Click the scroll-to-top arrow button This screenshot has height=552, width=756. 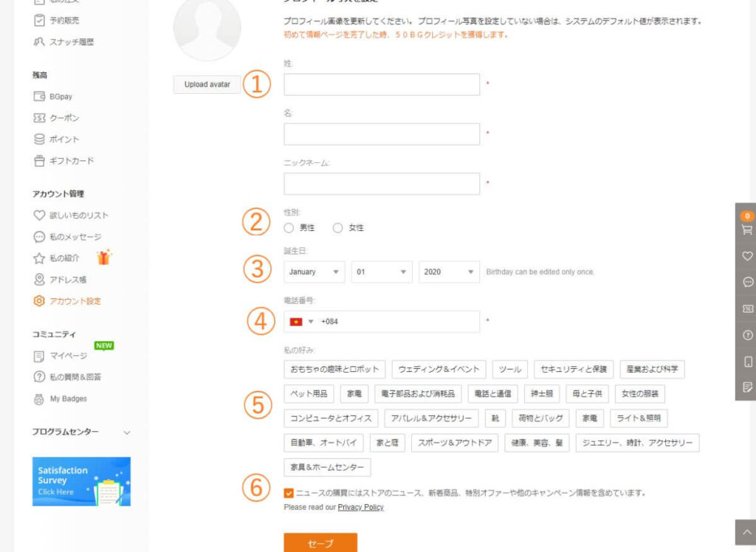click(746, 532)
